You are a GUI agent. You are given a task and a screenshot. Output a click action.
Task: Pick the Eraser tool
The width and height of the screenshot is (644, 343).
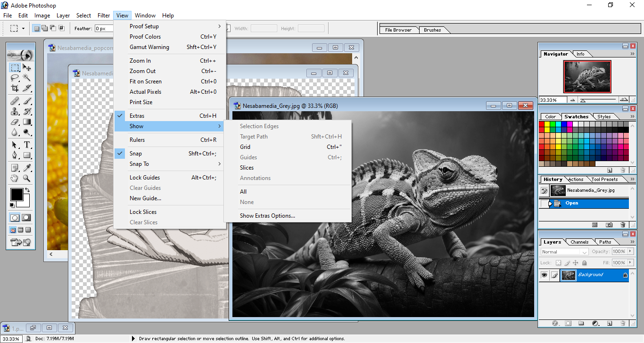(15, 122)
